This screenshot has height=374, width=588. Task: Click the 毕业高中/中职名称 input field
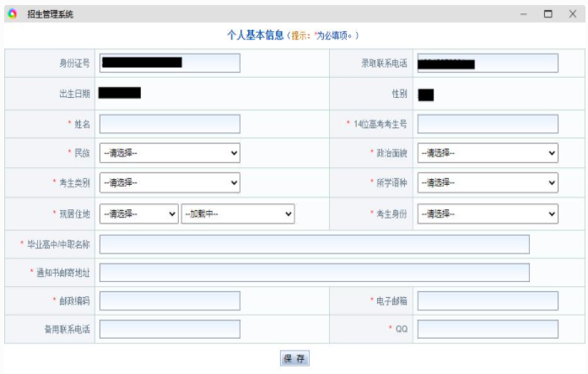click(315, 244)
